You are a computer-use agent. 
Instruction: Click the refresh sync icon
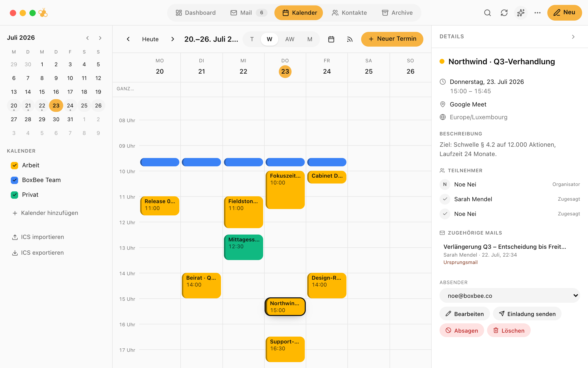coord(504,13)
